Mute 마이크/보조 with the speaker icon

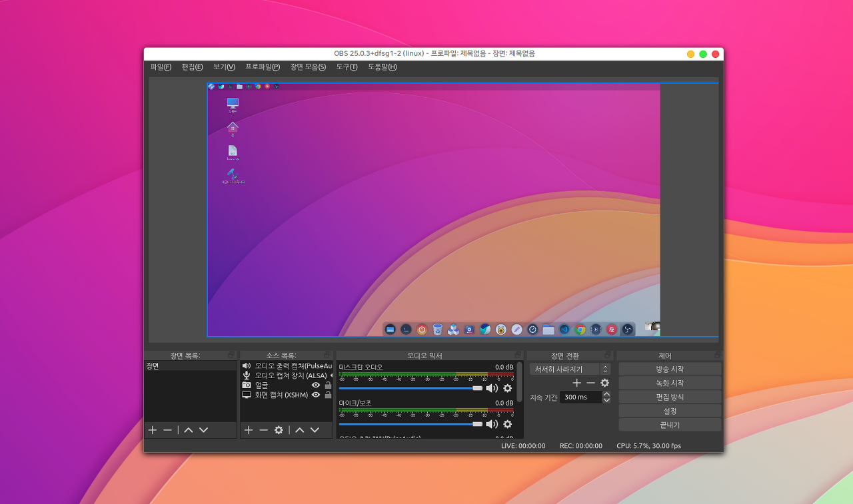coord(492,424)
